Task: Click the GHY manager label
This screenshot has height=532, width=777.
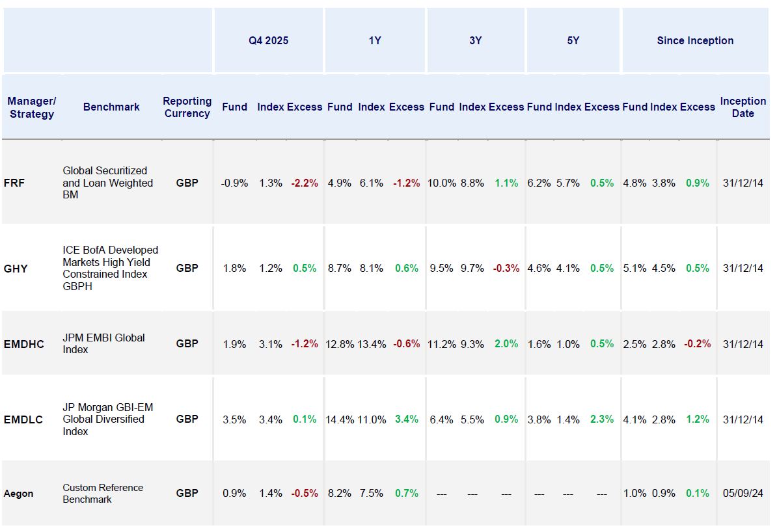Action: point(16,268)
